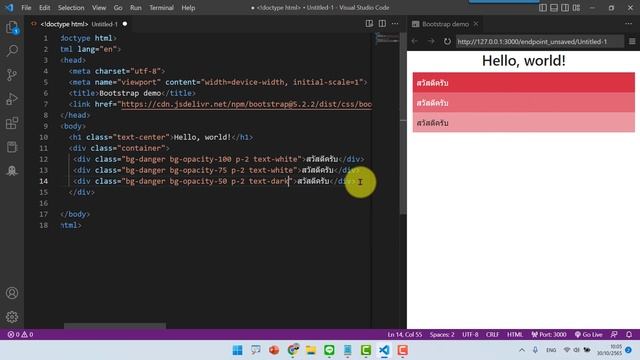Image resolution: width=640 pixels, height=360 pixels.
Task: Click the unsaved dot on Untitled-1 tab
Action: tap(125, 24)
